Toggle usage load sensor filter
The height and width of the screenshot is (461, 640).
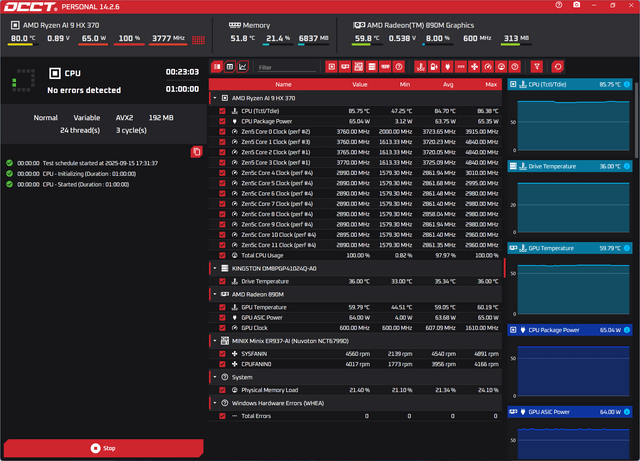click(x=501, y=67)
